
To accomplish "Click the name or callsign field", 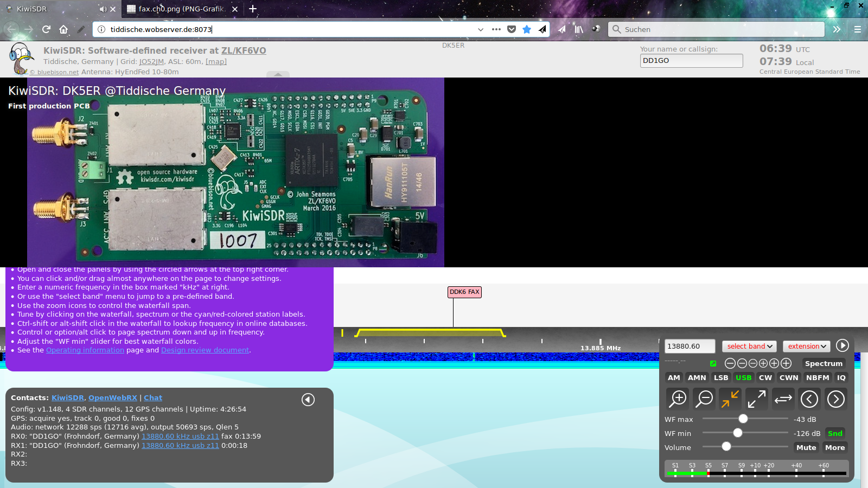I will [691, 61].
